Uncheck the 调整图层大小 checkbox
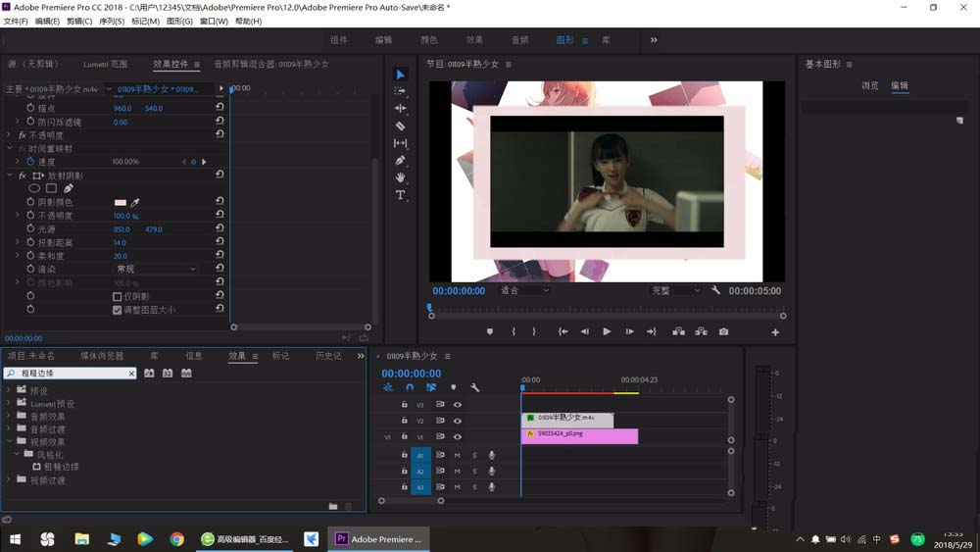Image resolution: width=980 pixels, height=552 pixels. [117, 310]
